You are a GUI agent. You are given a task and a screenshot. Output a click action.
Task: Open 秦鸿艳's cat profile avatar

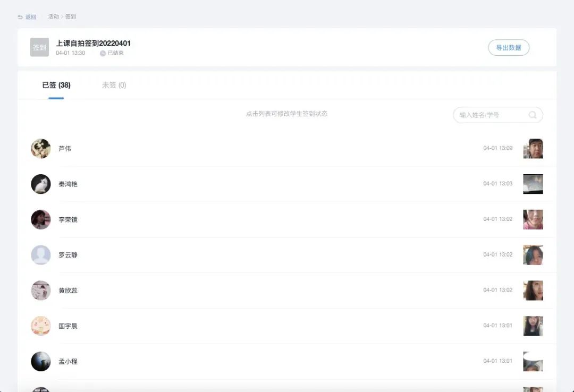pyautogui.click(x=41, y=184)
